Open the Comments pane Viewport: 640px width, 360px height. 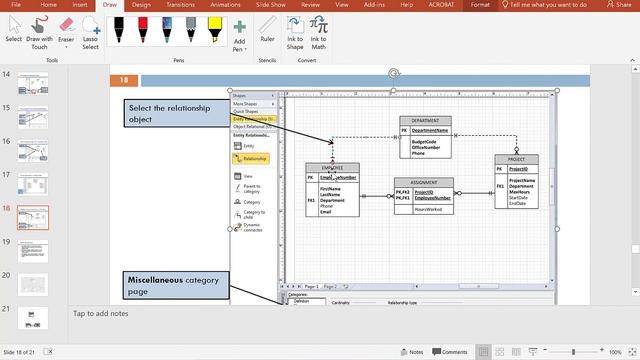(450, 352)
